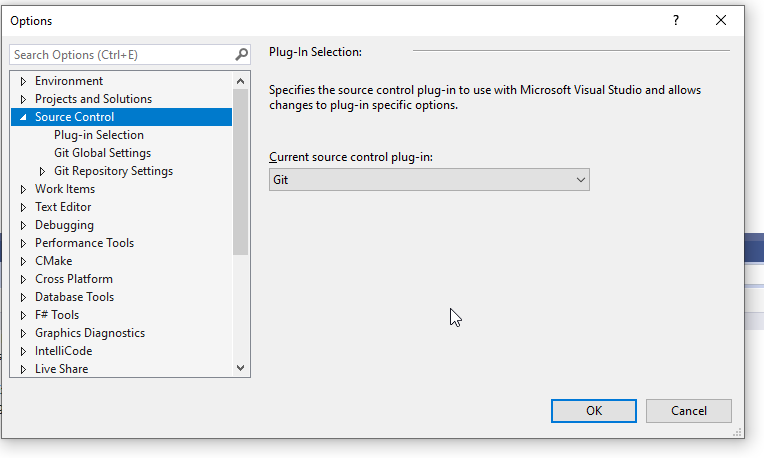Image resolution: width=764 pixels, height=458 pixels.
Task: Expand the Text Editor node
Action: coord(23,208)
